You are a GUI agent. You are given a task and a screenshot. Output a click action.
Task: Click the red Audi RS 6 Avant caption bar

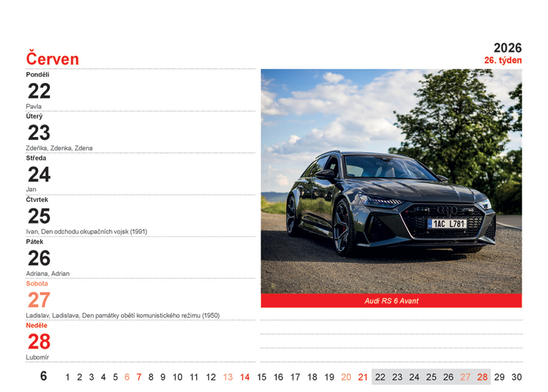pyautogui.click(x=391, y=301)
